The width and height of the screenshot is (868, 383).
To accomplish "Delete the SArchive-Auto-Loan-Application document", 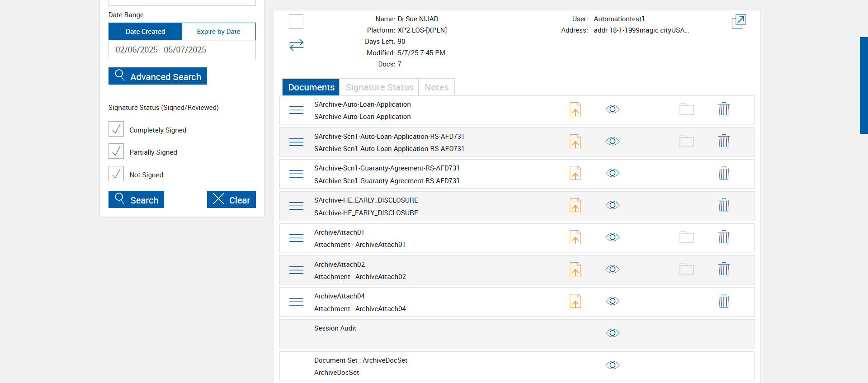I will [x=724, y=109].
